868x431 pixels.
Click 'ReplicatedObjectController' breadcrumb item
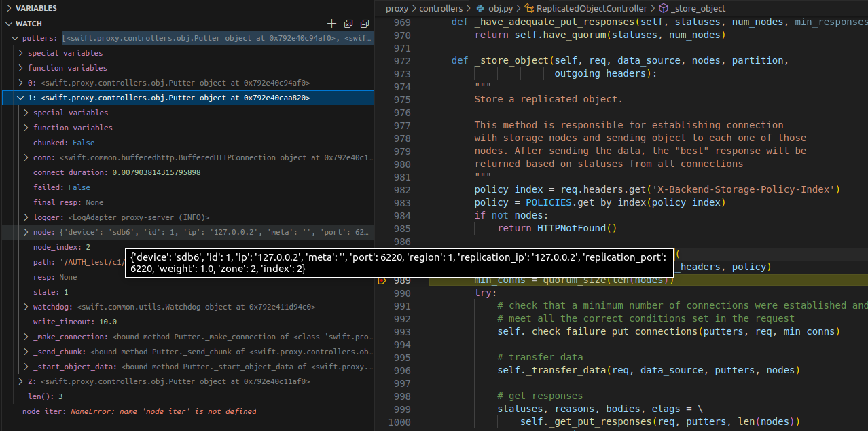[591, 9]
